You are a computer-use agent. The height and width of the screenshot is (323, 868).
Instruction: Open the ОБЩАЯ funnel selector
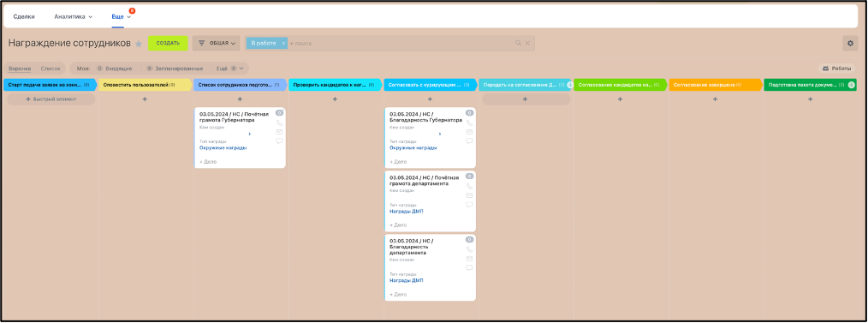pos(216,43)
